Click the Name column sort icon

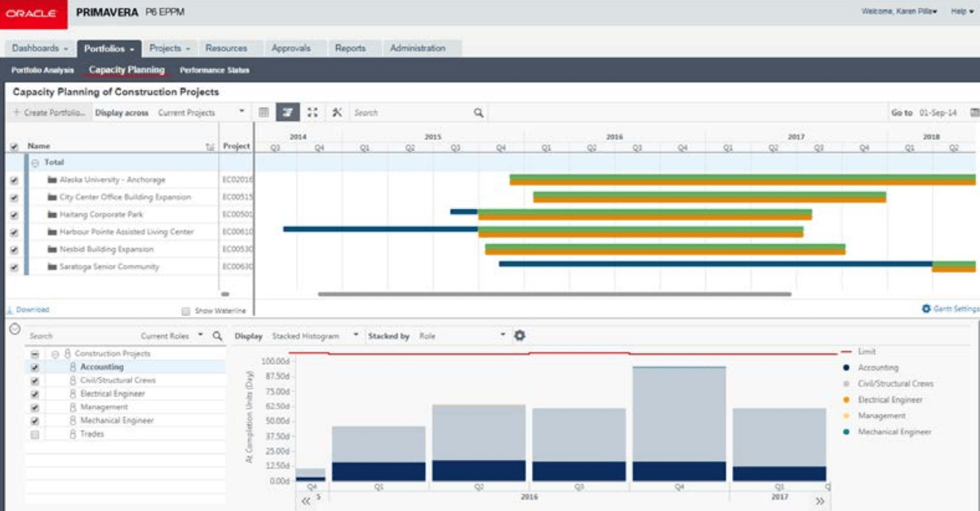click(x=210, y=146)
